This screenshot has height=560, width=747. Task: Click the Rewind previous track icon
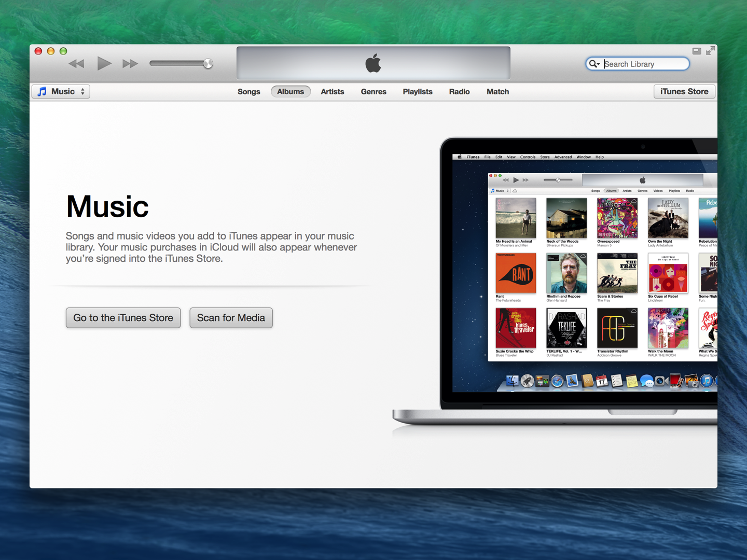coord(76,64)
